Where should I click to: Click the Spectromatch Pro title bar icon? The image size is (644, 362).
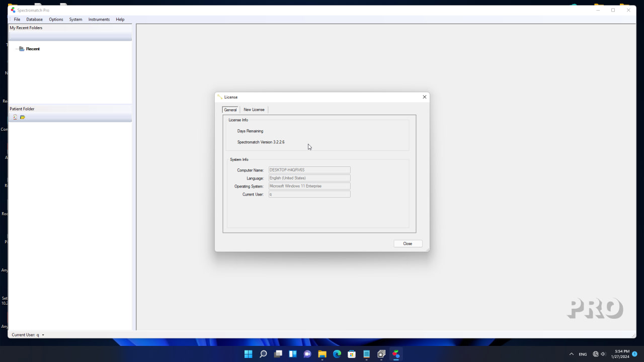pyautogui.click(x=13, y=10)
